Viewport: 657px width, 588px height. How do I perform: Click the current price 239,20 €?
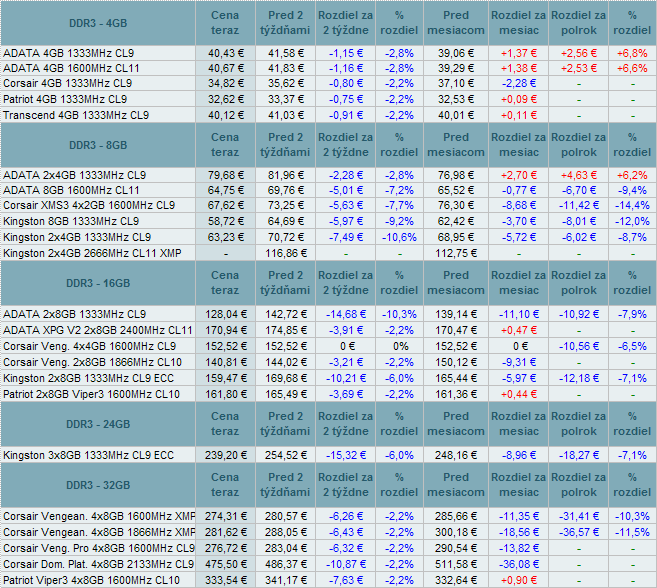[x=226, y=455]
